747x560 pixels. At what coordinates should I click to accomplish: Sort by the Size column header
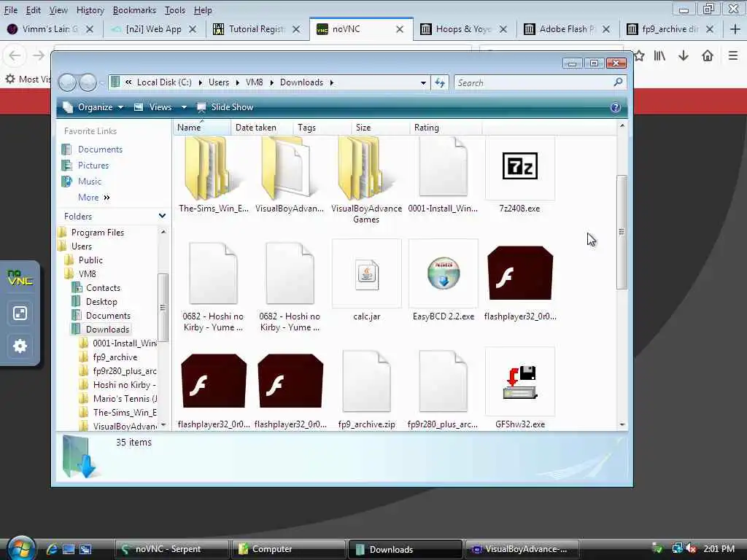click(379, 127)
